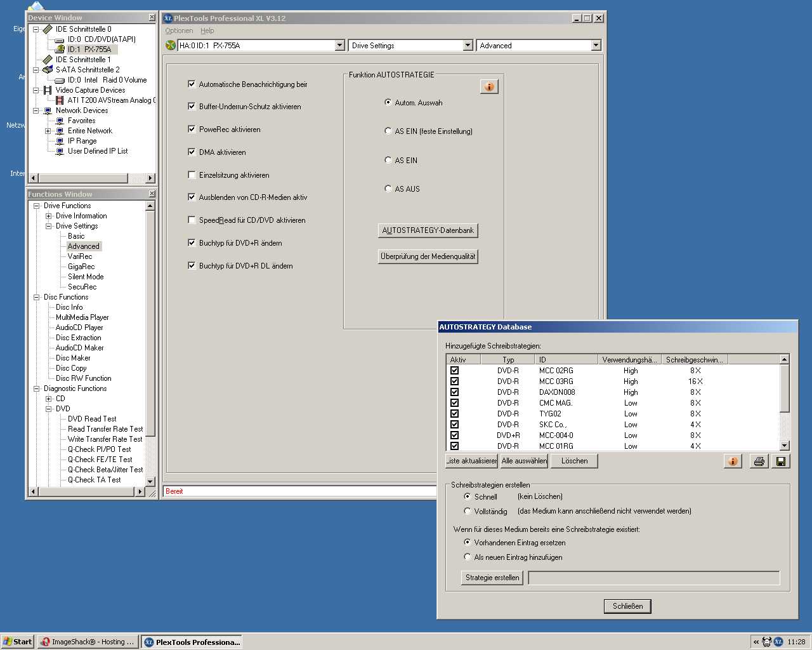Collapse the Drive Settings tree node
Screen dimensions: 812x650
click(48, 226)
